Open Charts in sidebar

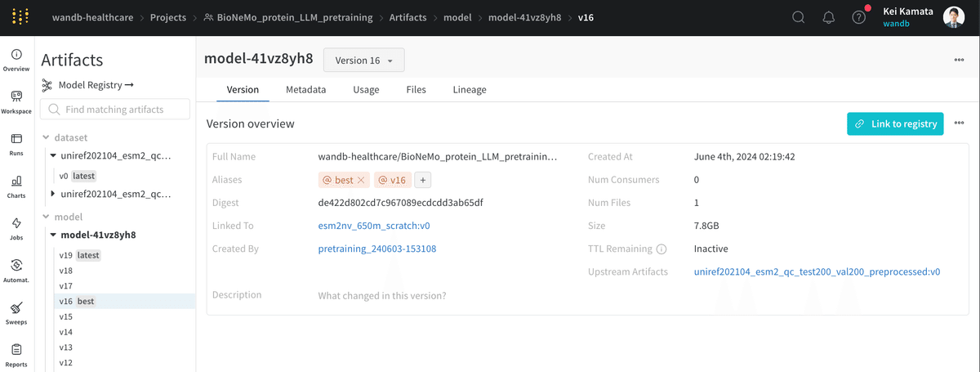[x=16, y=186]
